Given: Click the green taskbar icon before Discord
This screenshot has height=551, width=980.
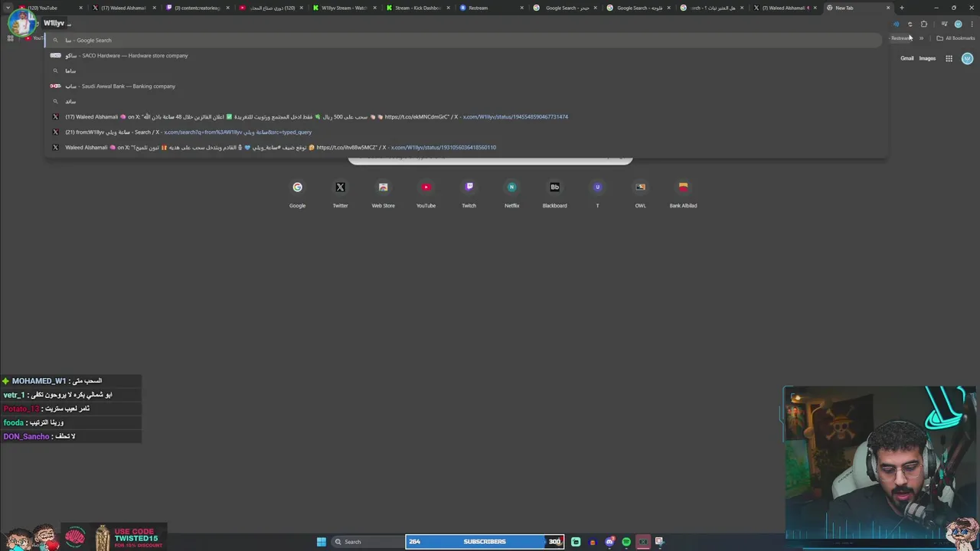Looking at the screenshot, I should pos(576,542).
